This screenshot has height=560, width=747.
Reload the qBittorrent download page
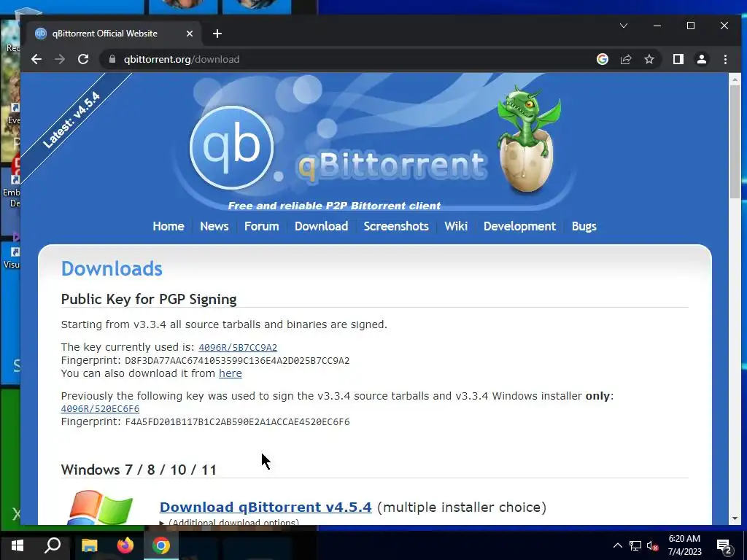click(83, 59)
